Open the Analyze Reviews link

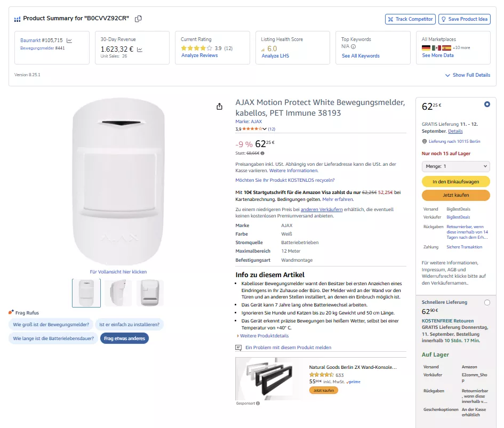click(199, 55)
